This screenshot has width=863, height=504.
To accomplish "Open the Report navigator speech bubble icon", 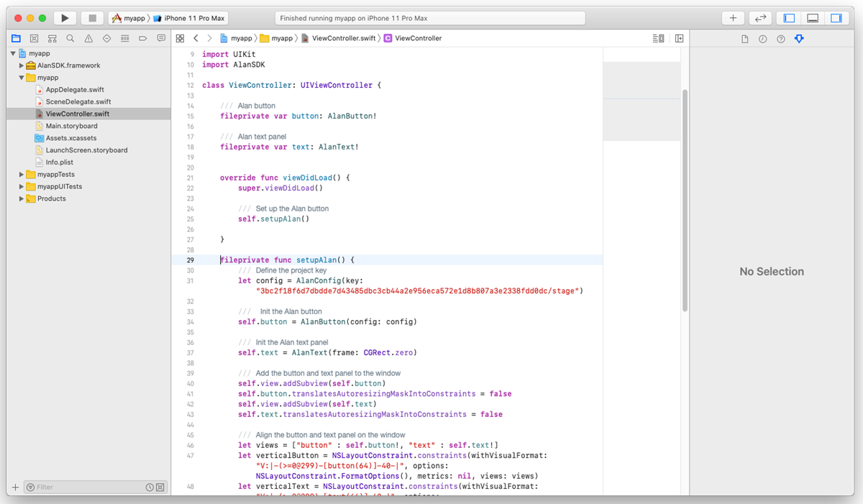I will pyautogui.click(x=160, y=37).
